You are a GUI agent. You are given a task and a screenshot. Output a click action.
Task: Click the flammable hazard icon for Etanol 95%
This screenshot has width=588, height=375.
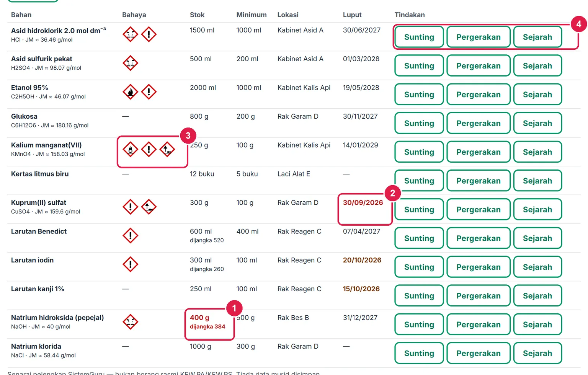pyautogui.click(x=130, y=92)
